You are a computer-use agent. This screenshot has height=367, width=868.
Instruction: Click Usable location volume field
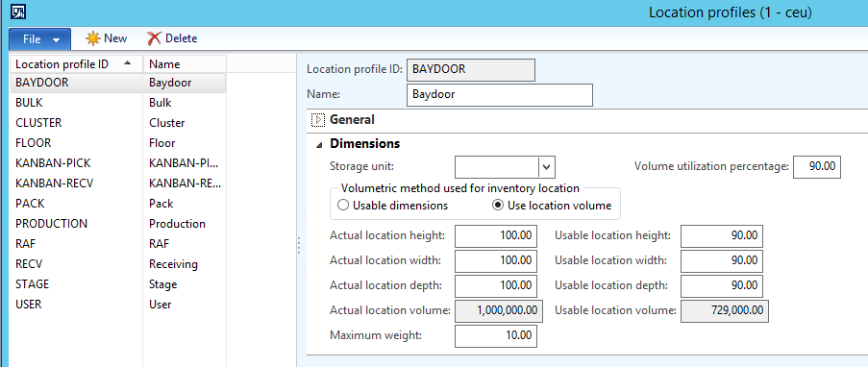tap(725, 310)
